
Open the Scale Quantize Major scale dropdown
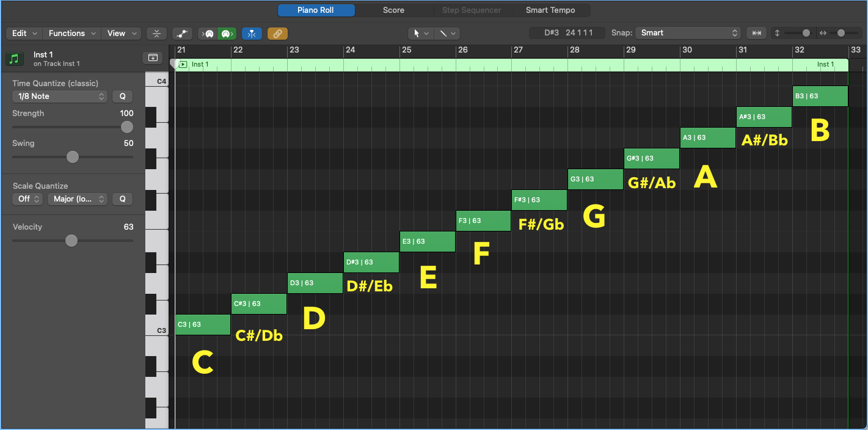[x=77, y=199]
